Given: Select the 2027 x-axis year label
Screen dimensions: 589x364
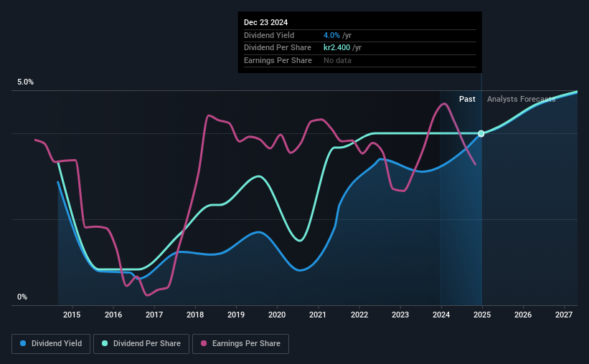Looking at the screenshot, I should pyautogui.click(x=564, y=315).
